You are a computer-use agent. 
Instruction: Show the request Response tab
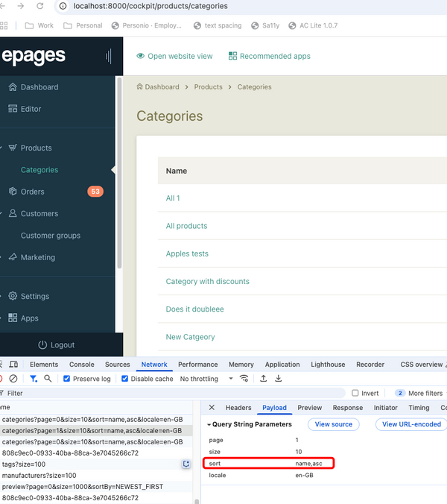(348, 408)
